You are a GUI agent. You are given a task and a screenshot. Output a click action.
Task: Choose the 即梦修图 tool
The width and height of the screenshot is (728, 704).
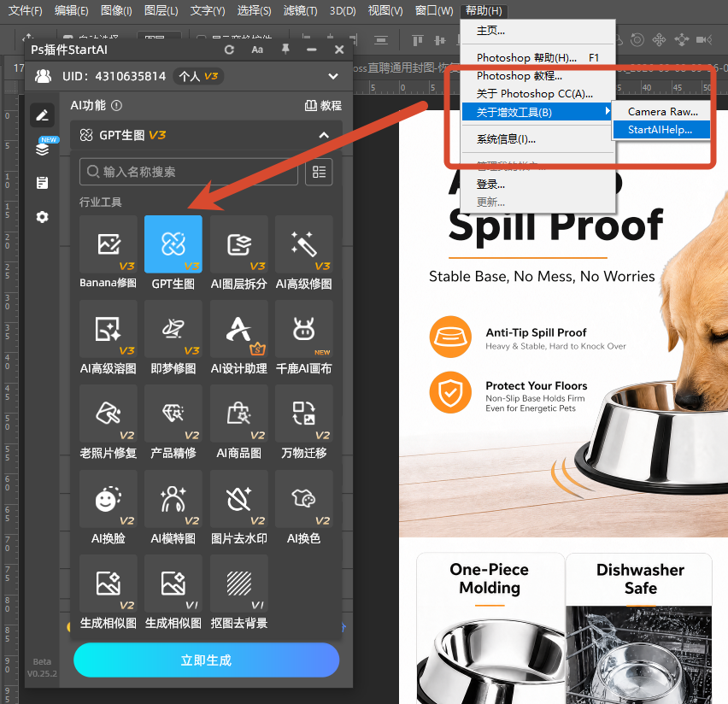click(173, 329)
